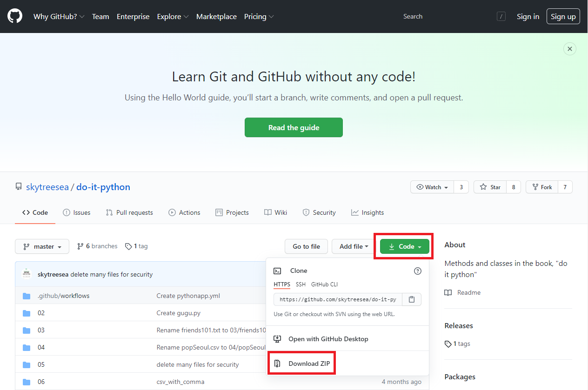Click the folder icon for 06
The image size is (588, 390).
point(27,382)
